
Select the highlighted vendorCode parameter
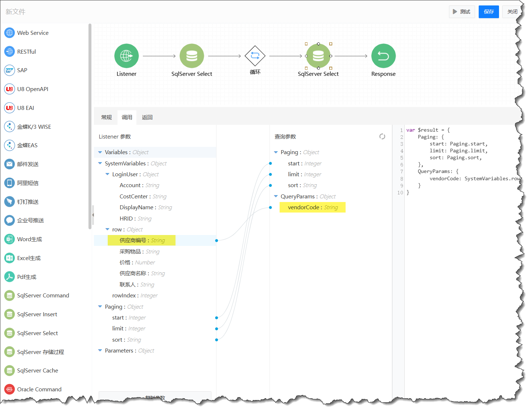click(x=312, y=207)
